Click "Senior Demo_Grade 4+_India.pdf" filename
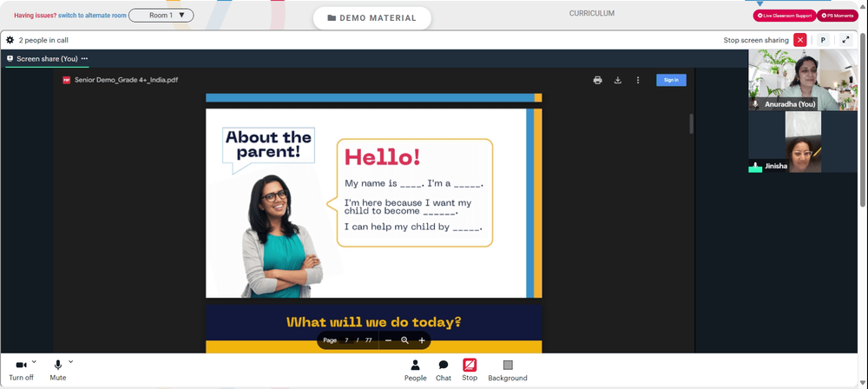Viewport: 868px width, 389px height. click(126, 80)
